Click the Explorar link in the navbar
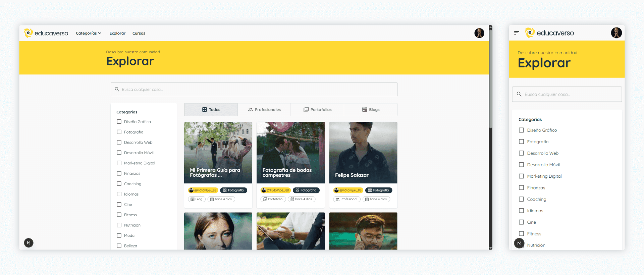The image size is (644, 275). pos(117,33)
